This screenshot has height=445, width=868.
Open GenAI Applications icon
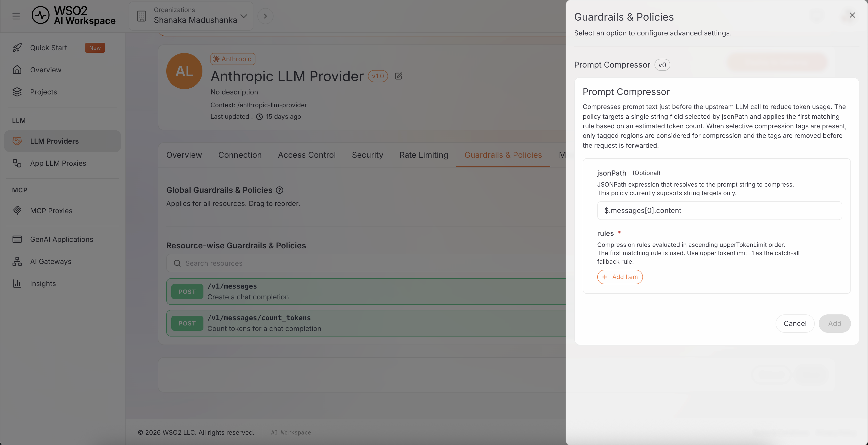17,239
